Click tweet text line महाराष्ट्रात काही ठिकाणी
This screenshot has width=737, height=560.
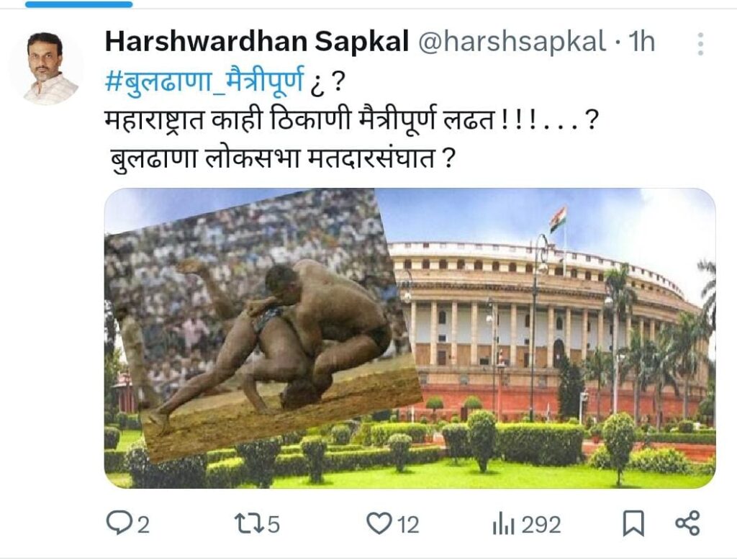click(227, 120)
